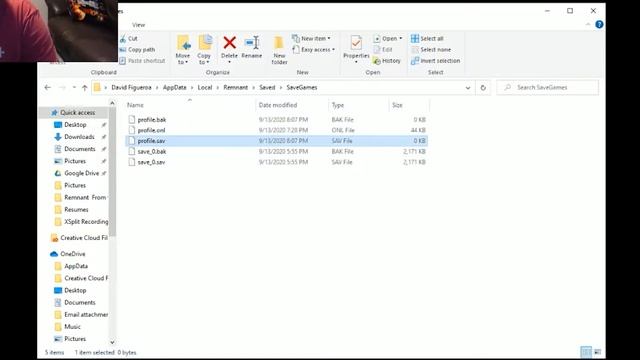This screenshot has height=360, width=640.
Task: Open AppData under OneDrive
Action: click(x=71, y=266)
